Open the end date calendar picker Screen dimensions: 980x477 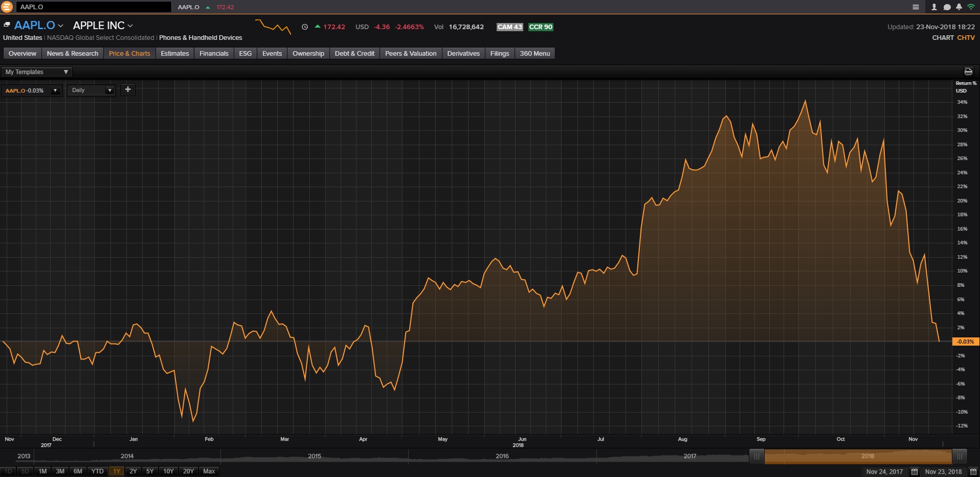tap(972, 471)
